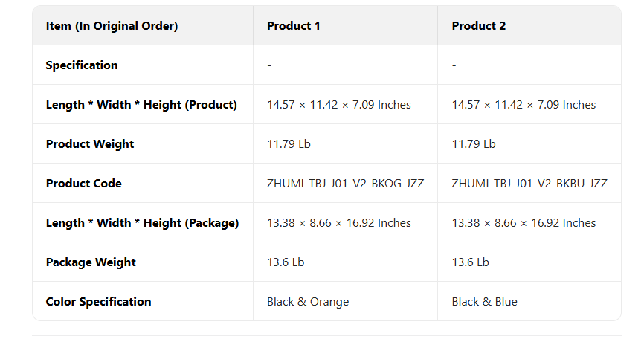Click Product 1's code ZHUMI-TBJ-J01-V2-BKOG-JZZ
644x339 pixels.
pyautogui.click(x=346, y=184)
